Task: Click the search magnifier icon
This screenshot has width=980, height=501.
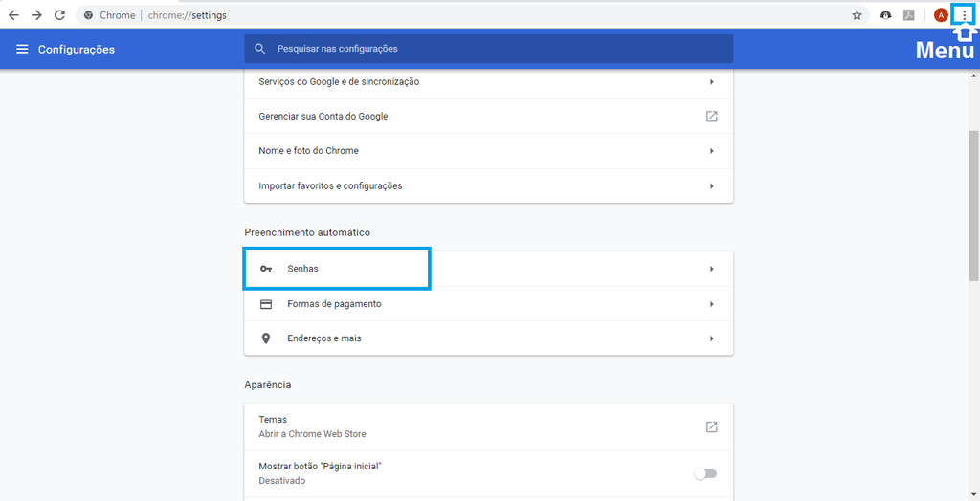Action: pyautogui.click(x=260, y=49)
